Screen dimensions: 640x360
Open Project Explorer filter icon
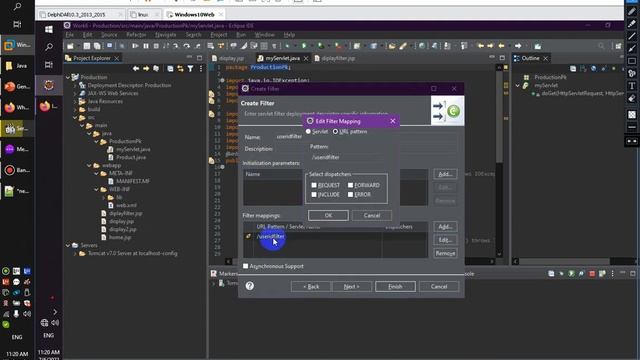point(191,69)
